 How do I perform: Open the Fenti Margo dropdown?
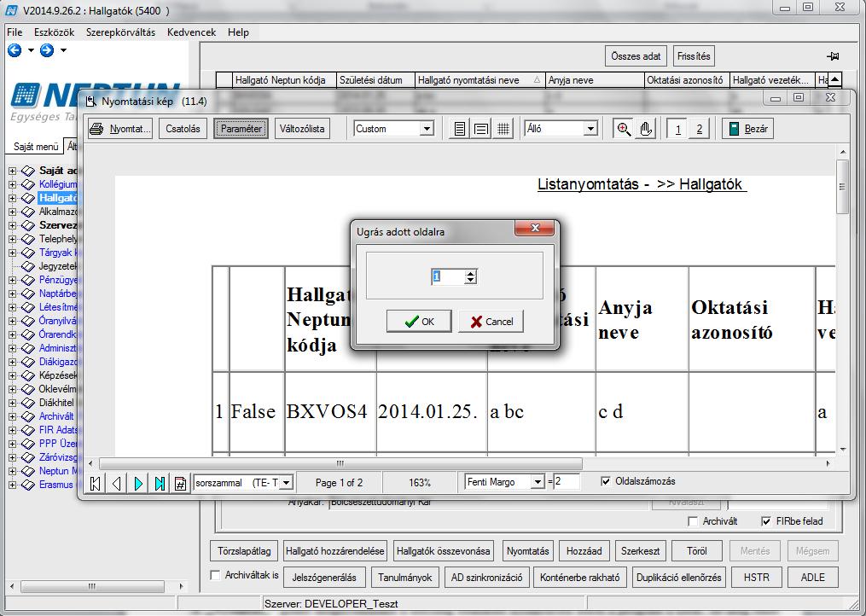point(538,482)
